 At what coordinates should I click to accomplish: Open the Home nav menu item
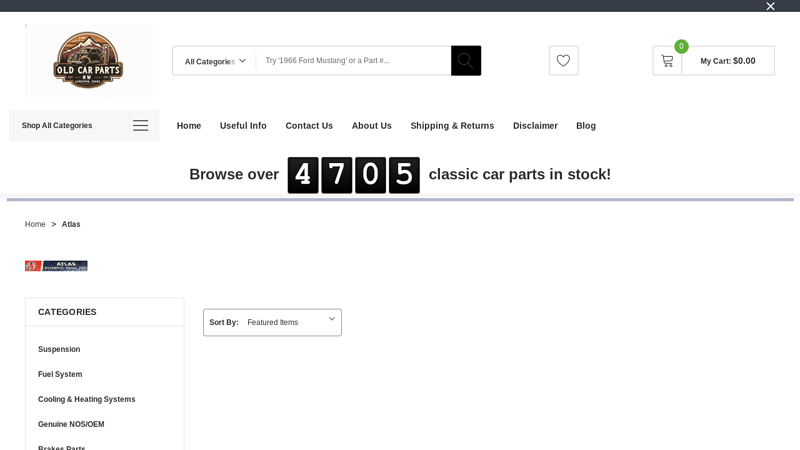click(189, 126)
